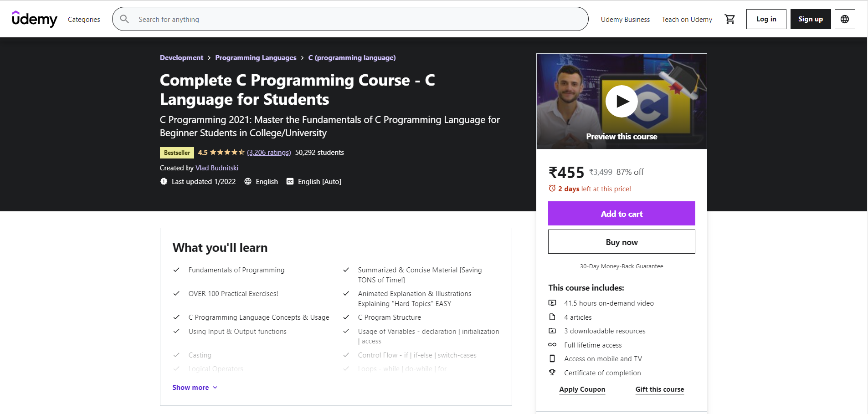Click the 87% off discount text
Viewport: 868px width, 414px height.
pyautogui.click(x=630, y=172)
